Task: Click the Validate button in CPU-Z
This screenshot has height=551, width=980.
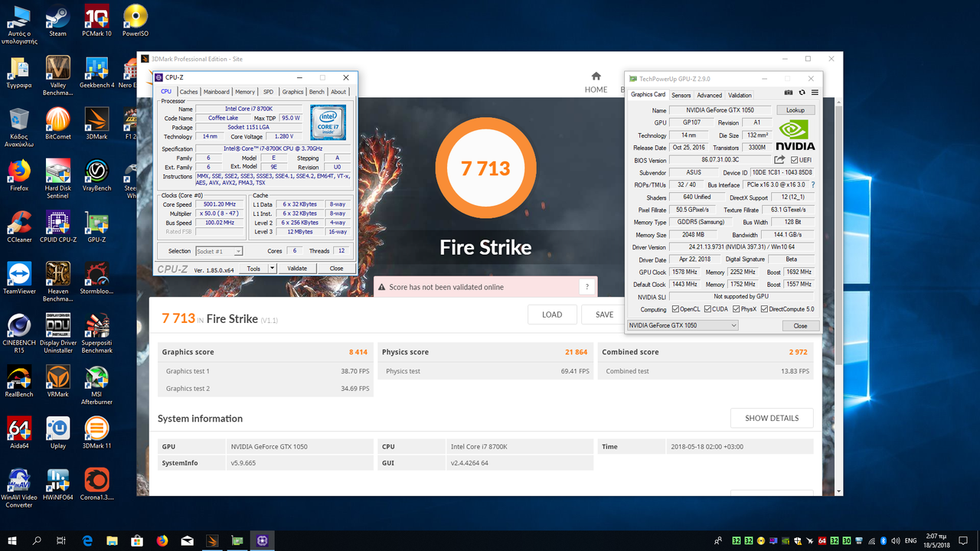Action: (297, 269)
